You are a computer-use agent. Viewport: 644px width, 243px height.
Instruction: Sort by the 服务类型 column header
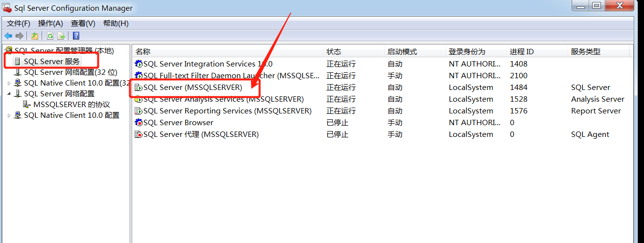[x=598, y=51]
